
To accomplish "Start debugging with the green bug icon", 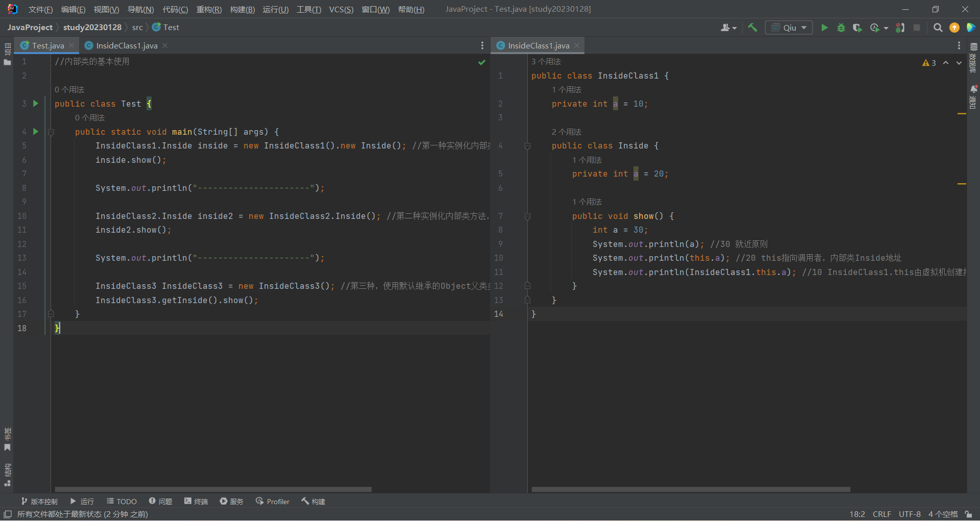I will tap(841, 28).
